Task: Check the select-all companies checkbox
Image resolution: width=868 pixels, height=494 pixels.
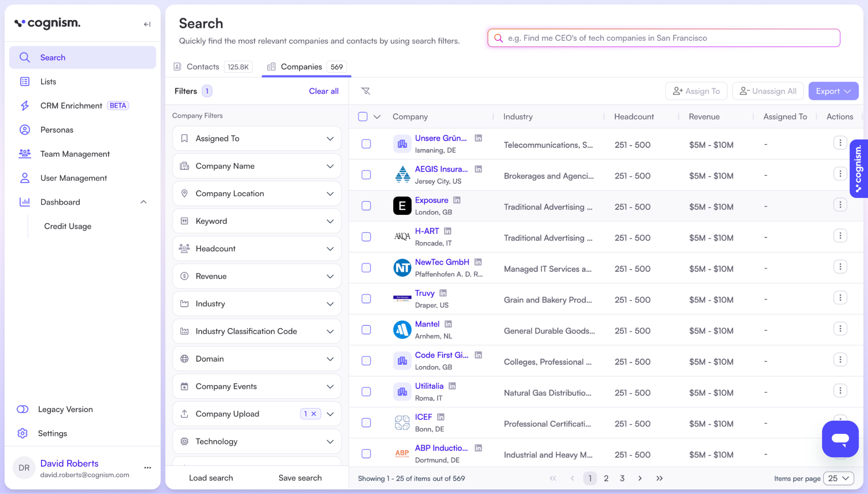Action: point(363,117)
